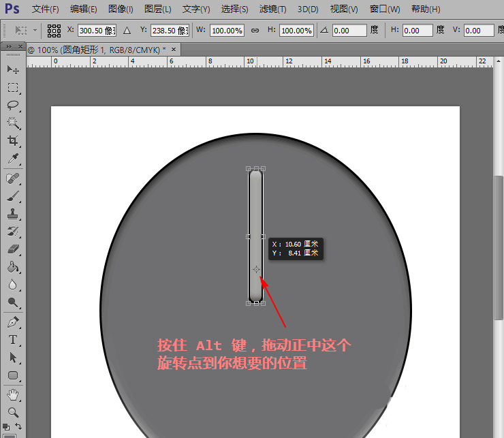Close the 圆角矩形 1 document tab
The height and width of the screenshot is (438, 504).
tap(174, 50)
